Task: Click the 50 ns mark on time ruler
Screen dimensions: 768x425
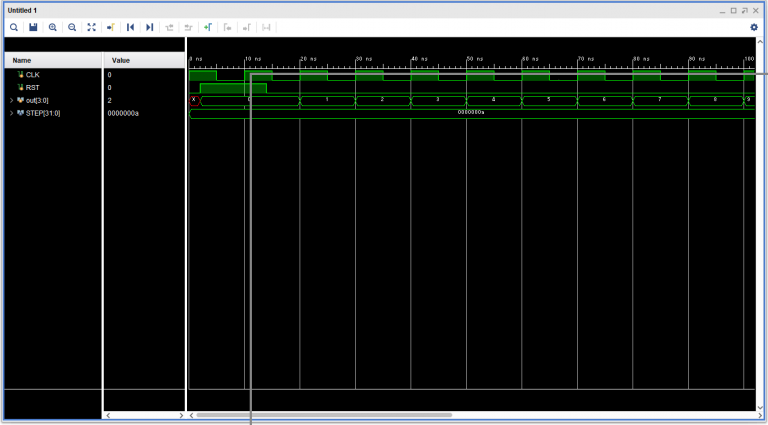Action: point(467,60)
